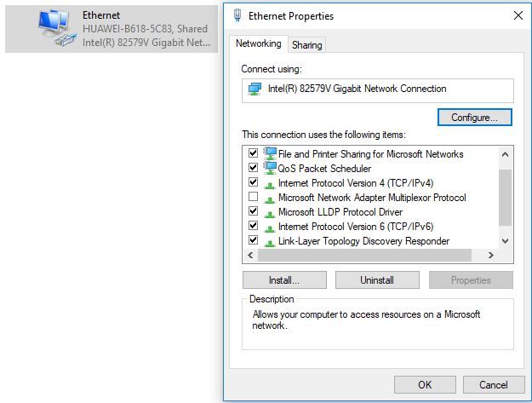The height and width of the screenshot is (403, 532).
Task: Click the QoS Packet Scheduler item icon
Action: [x=270, y=168]
